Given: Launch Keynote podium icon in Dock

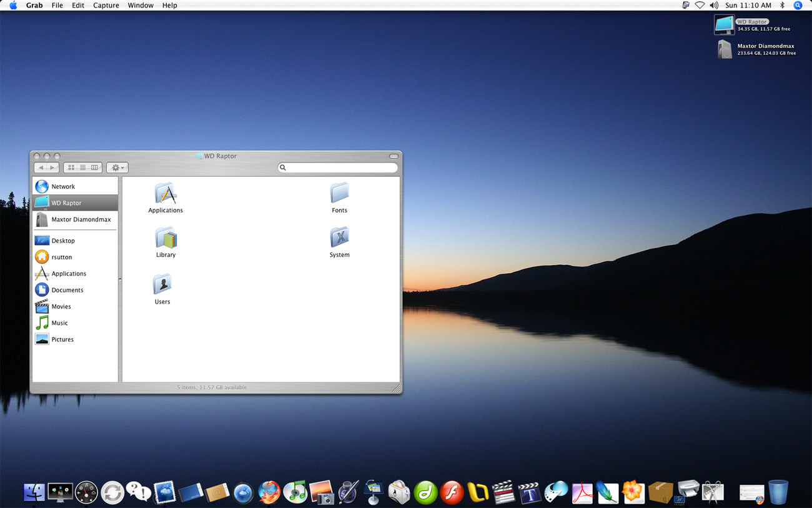Looking at the screenshot, I should (374, 492).
